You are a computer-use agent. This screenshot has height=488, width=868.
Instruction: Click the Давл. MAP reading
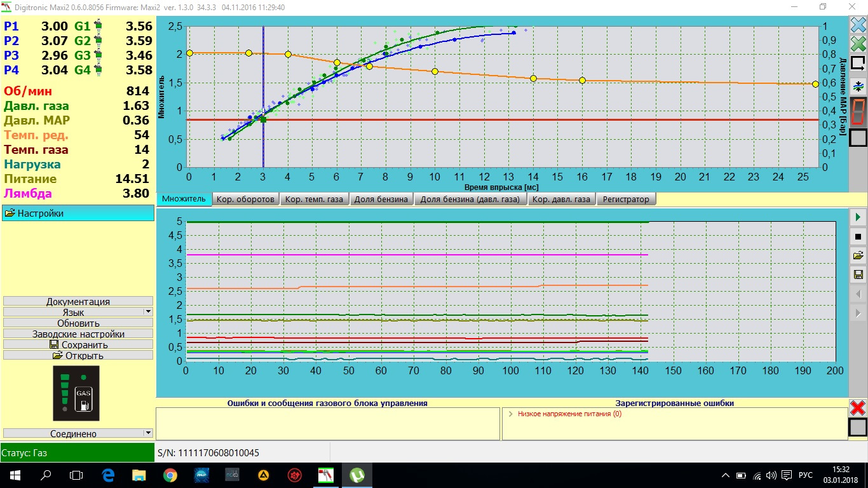click(77, 120)
